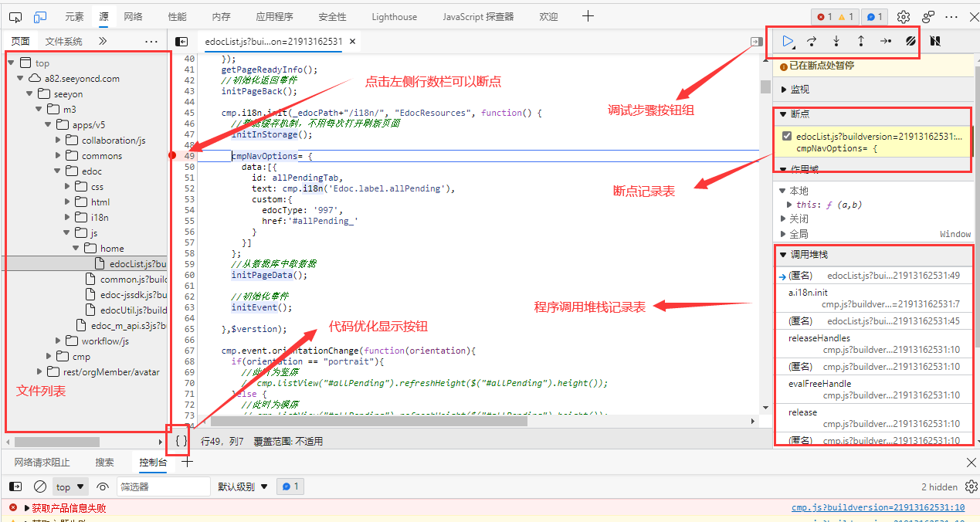Toggle pause on exceptions icon
Image resolution: width=980 pixels, height=522 pixels.
[x=934, y=41]
